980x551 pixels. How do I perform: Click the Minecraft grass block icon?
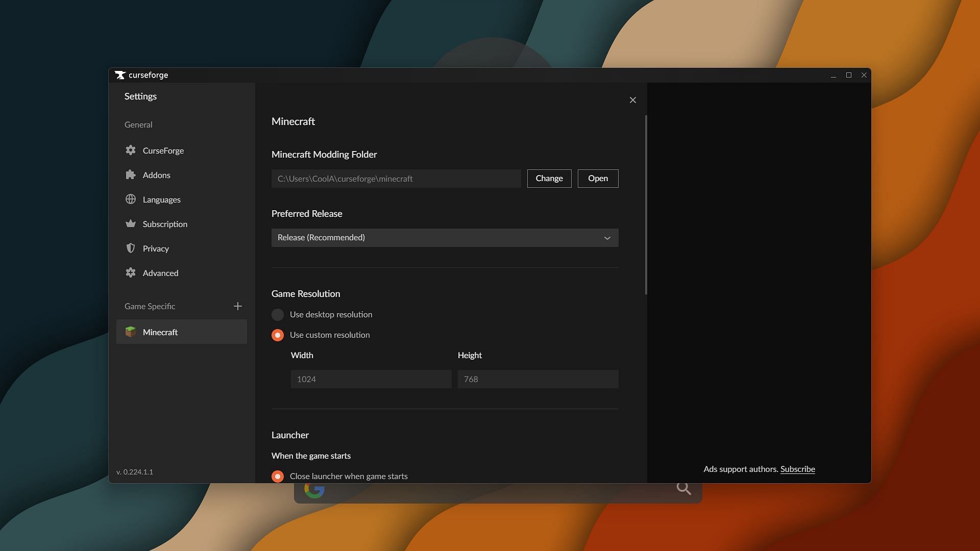coord(131,332)
